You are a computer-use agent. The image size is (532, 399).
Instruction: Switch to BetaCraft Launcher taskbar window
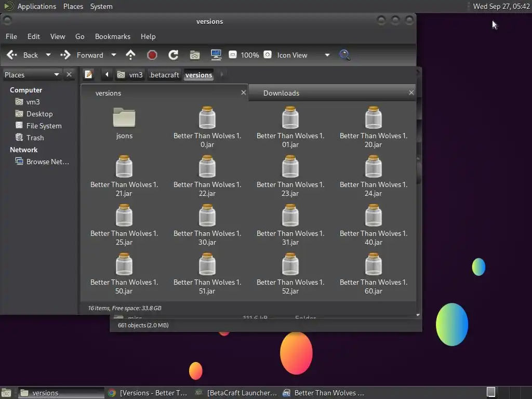236,393
